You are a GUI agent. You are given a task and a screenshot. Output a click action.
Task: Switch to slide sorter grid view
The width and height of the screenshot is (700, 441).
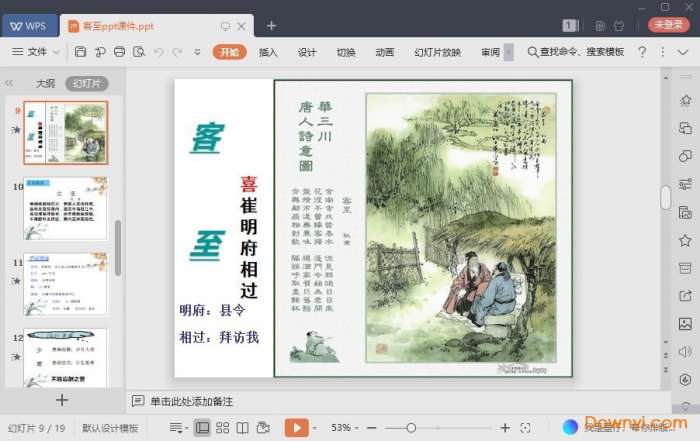[x=222, y=428]
